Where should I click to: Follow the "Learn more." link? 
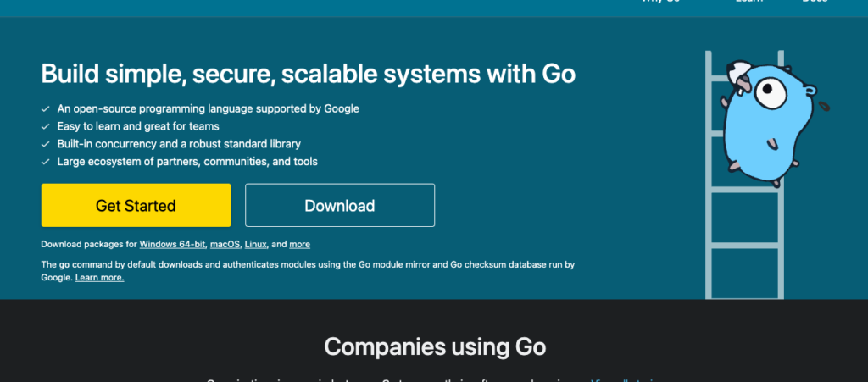99,277
